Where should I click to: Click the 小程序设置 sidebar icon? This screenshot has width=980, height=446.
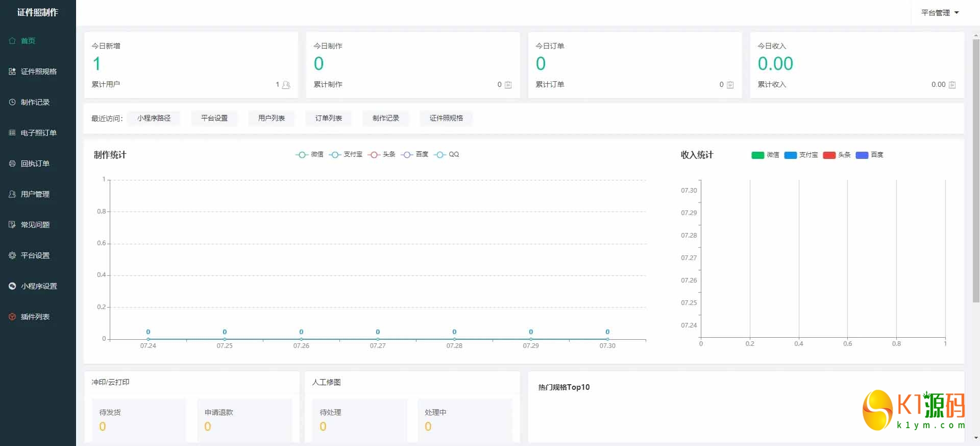tap(12, 286)
